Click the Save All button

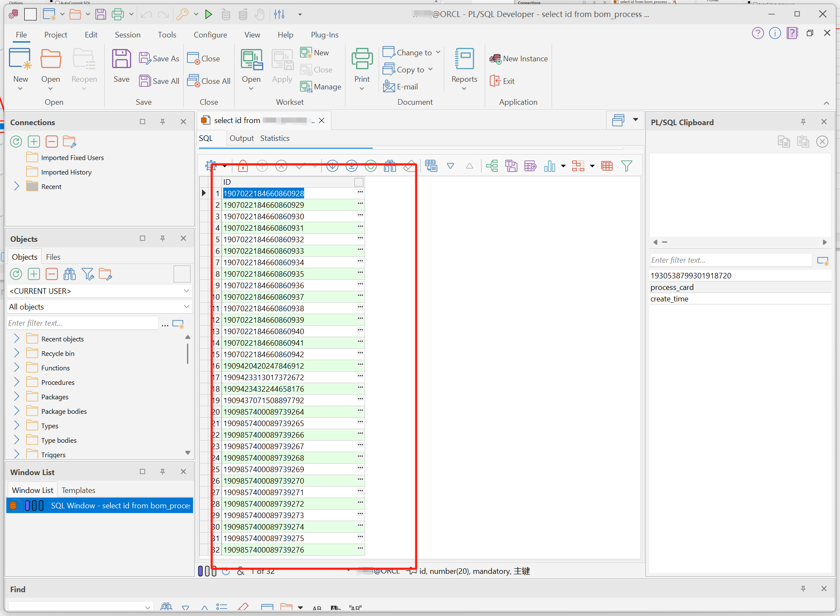pos(159,81)
